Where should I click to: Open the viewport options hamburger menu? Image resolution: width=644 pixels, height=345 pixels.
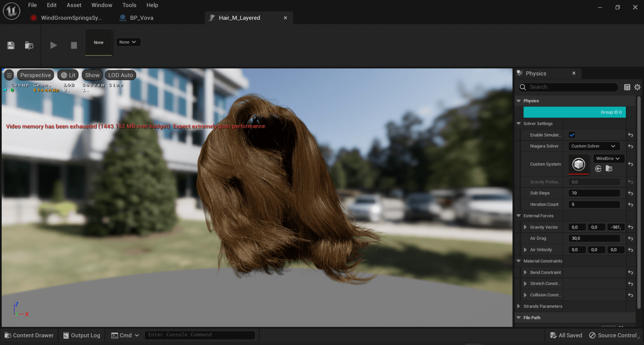pos(9,75)
